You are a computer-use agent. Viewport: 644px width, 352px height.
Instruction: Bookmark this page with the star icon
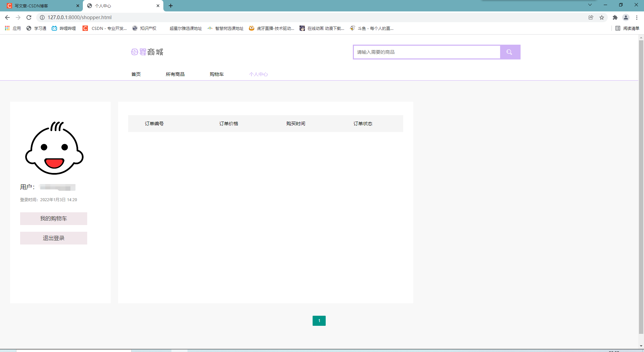(x=601, y=17)
